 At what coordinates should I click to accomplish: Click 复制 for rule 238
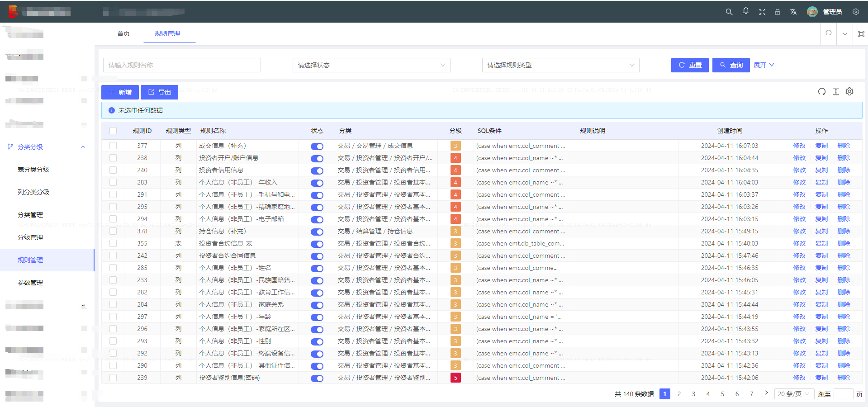(x=821, y=158)
